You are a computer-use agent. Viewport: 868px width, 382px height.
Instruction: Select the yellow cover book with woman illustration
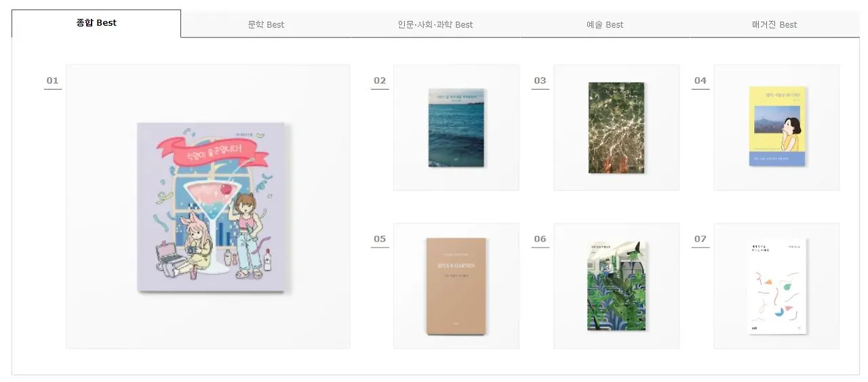(776, 126)
